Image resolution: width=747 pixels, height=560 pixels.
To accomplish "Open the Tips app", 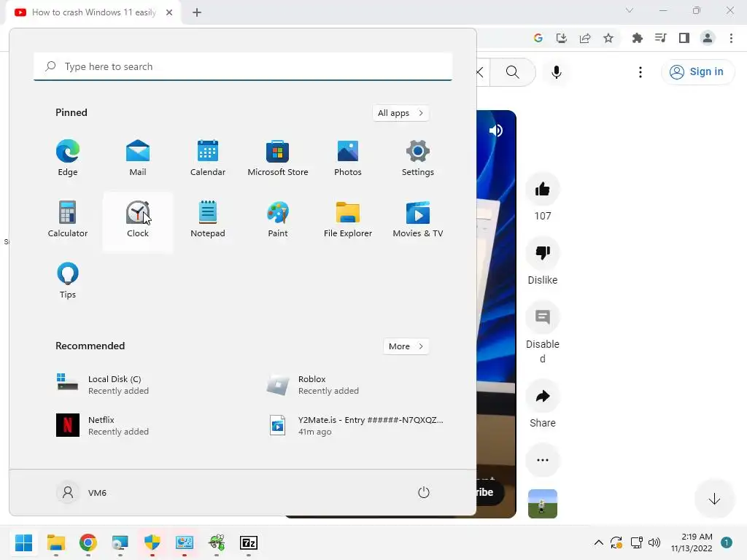I will pos(68,281).
